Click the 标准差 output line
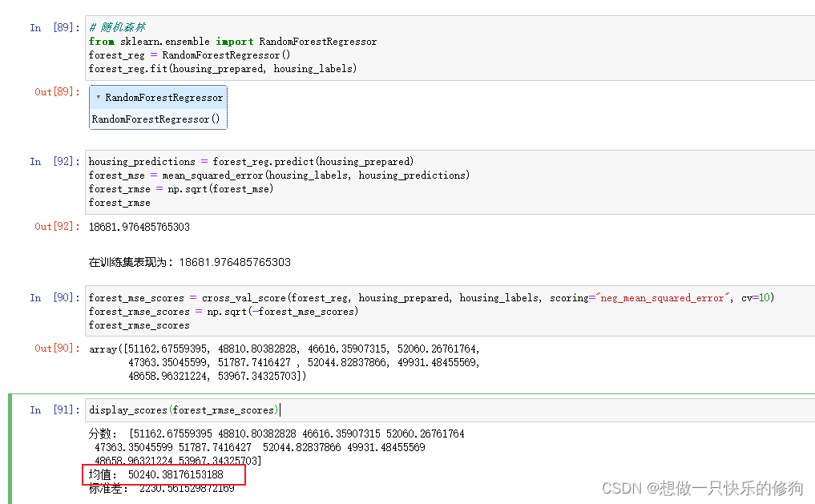 point(161,489)
